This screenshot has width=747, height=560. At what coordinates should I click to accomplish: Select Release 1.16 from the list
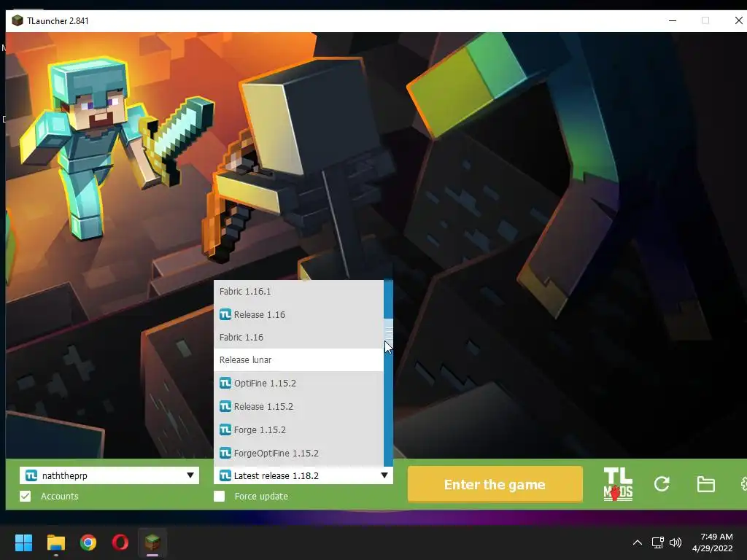coord(298,314)
